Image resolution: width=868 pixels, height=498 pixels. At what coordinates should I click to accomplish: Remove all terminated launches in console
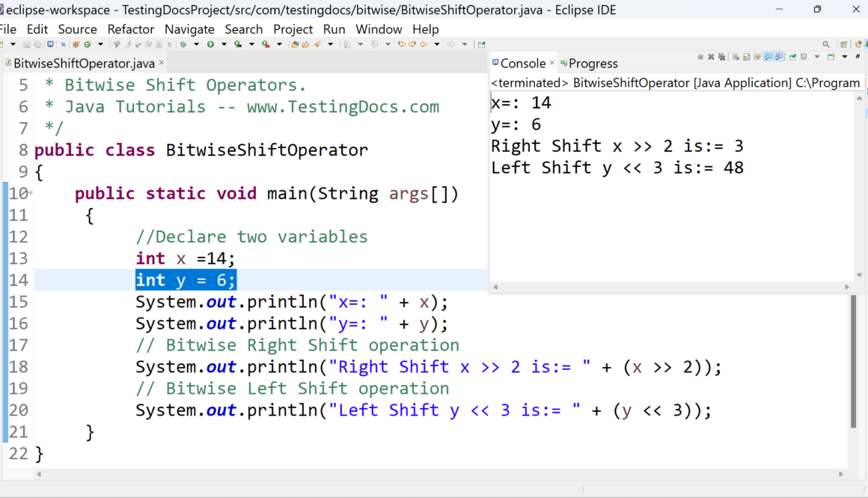coord(722,57)
